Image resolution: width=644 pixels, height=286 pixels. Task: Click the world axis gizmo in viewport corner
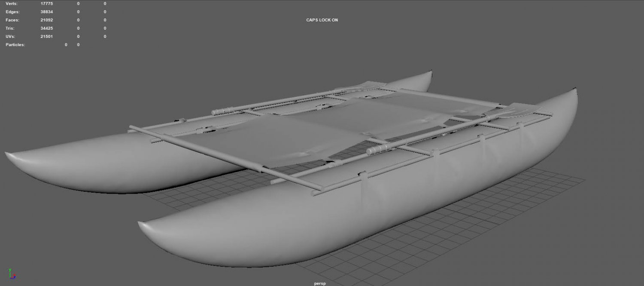point(12,275)
